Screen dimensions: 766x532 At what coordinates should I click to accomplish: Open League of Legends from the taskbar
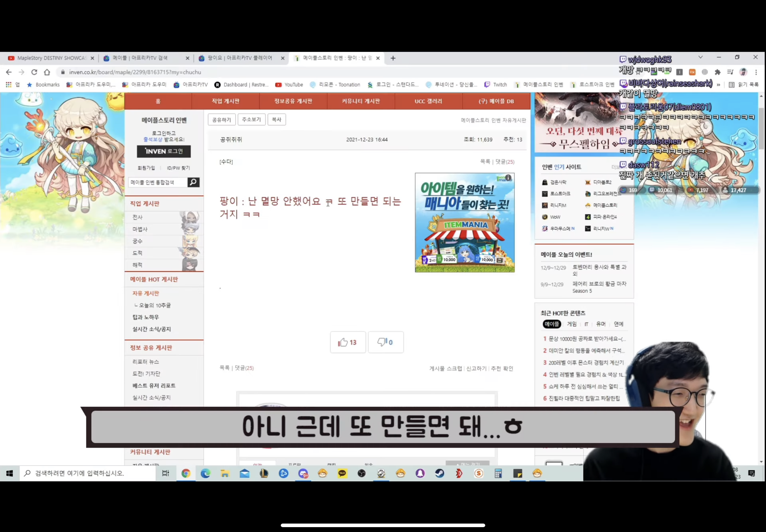coord(264,473)
